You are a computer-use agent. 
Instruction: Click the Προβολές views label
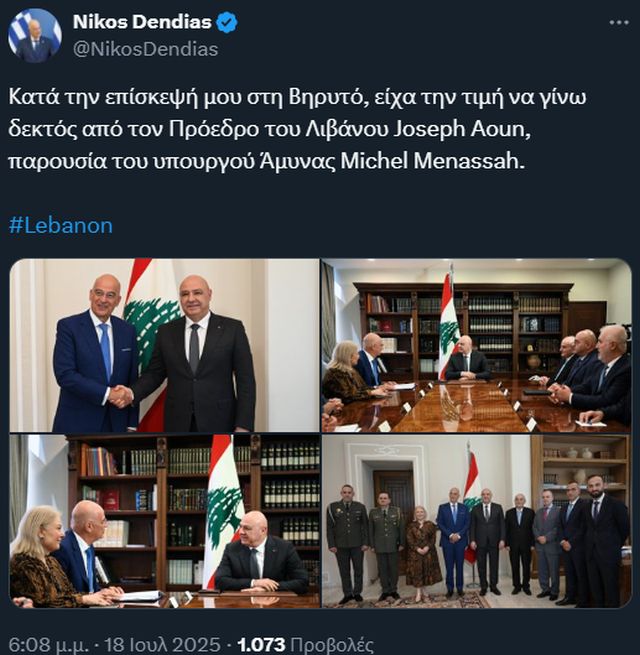tap(332, 645)
